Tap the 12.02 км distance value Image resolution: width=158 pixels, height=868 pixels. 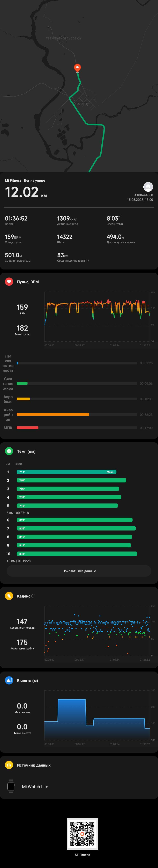(x=26, y=192)
